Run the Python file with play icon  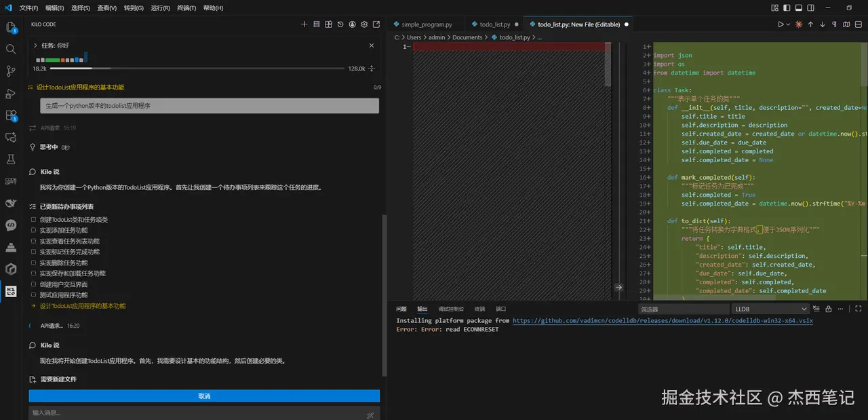tap(781, 24)
